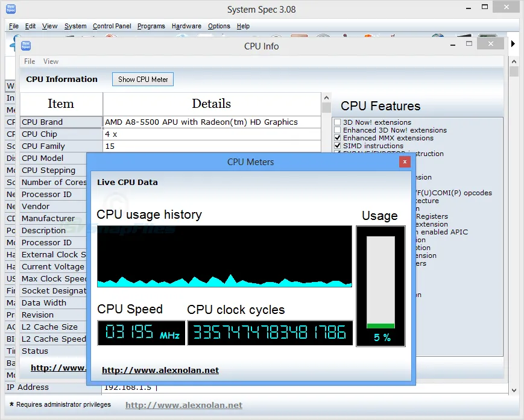Viewport: 524px width, 420px height.
Task: Open the File menu in System Spec
Action: (x=14, y=26)
